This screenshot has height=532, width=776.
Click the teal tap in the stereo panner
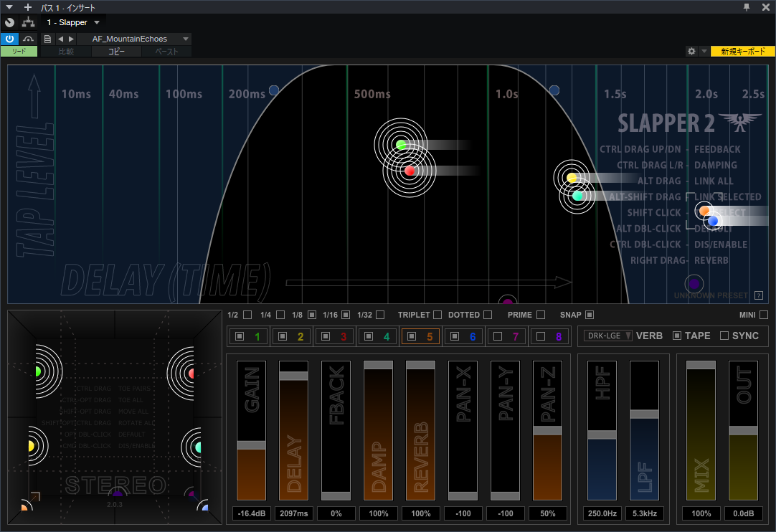click(198, 447)
